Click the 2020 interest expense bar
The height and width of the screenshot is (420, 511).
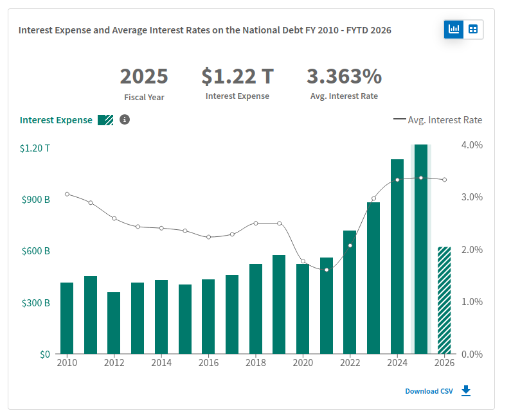303,309
